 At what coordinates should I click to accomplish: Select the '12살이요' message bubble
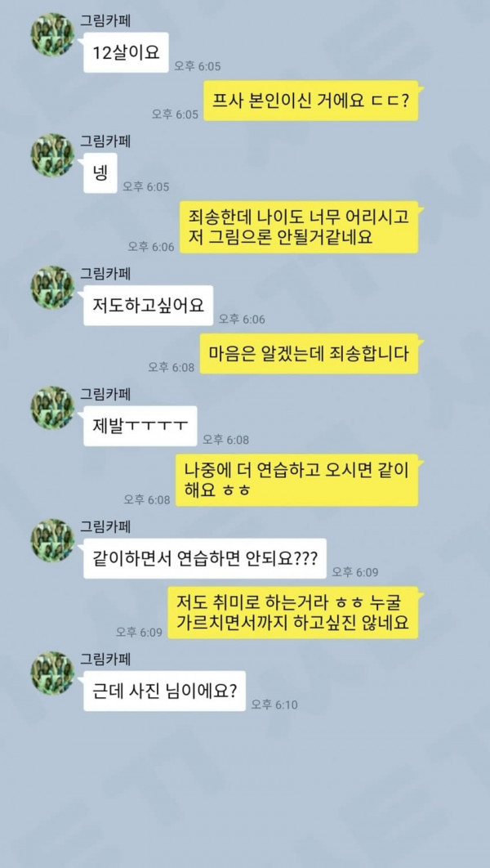tap(126, 52)
